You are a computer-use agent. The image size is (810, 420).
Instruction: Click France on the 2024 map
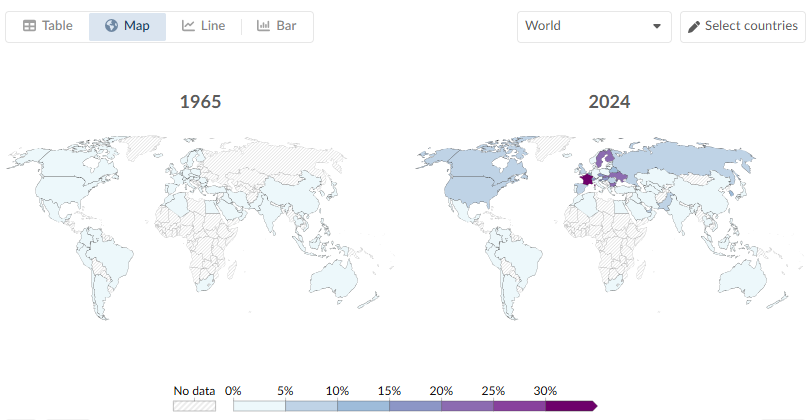pos(585,179)
